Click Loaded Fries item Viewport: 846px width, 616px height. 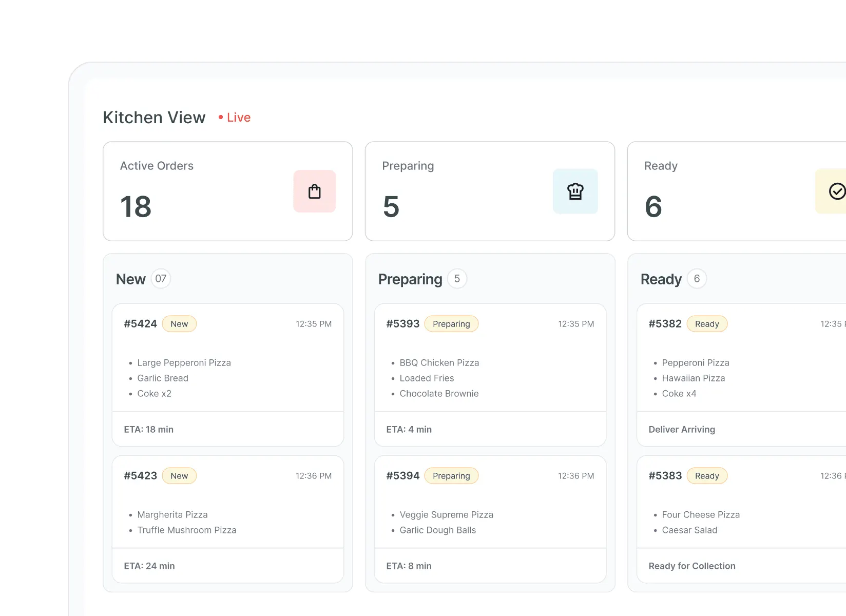point(427,378)
